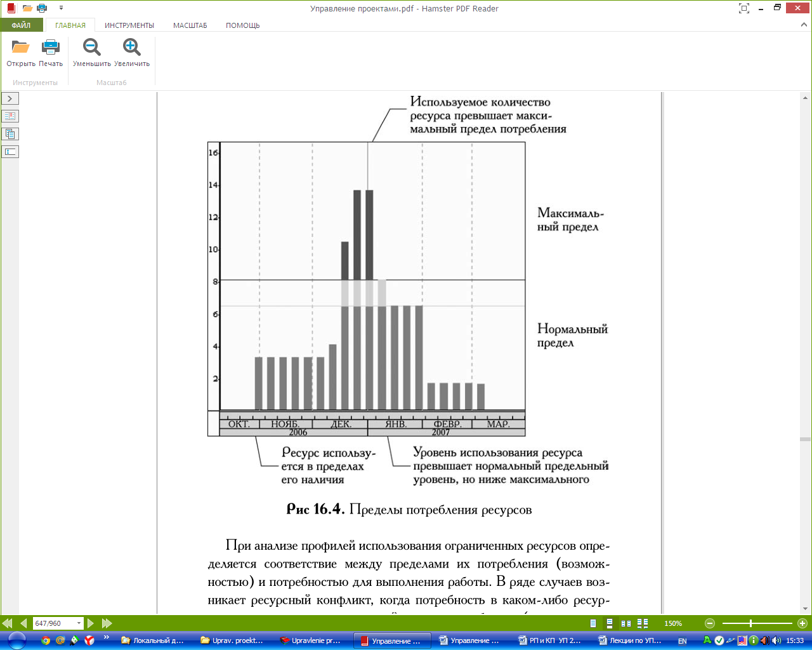812x650 pixels.
Task: Switch to two-page view mode
Action: coord(626,623)
